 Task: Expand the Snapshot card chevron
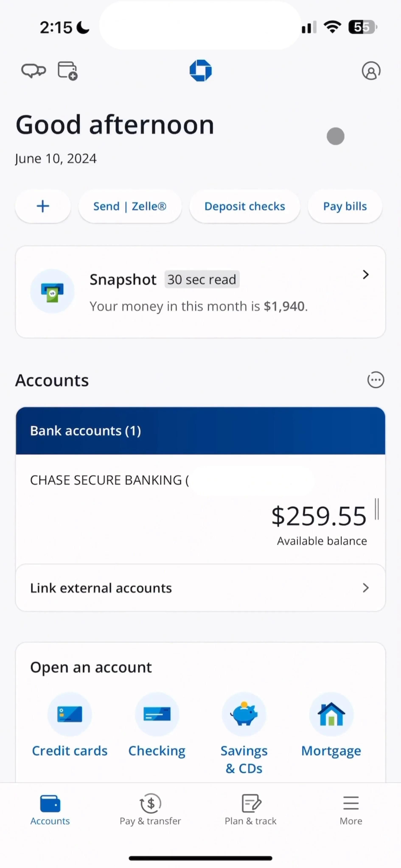(x=366, y=275)
